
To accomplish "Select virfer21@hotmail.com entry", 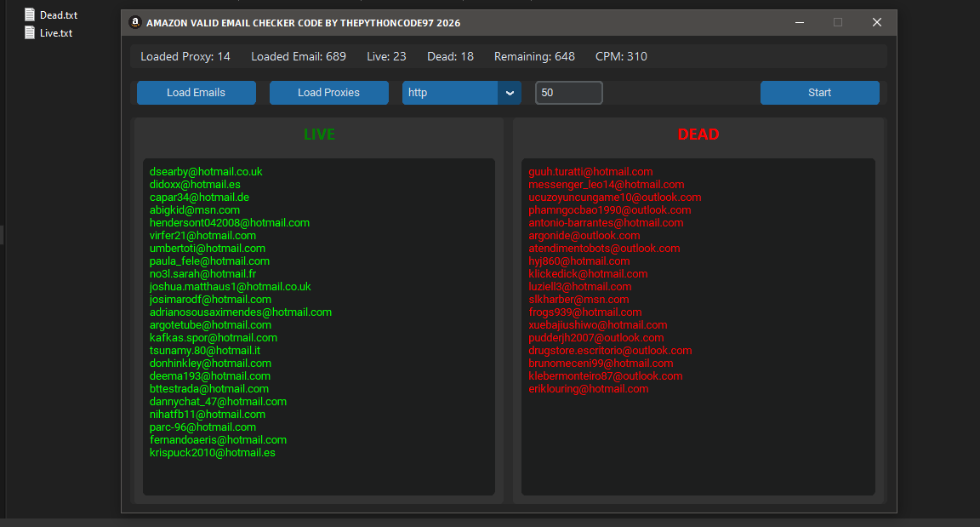I will pos(202,236).
